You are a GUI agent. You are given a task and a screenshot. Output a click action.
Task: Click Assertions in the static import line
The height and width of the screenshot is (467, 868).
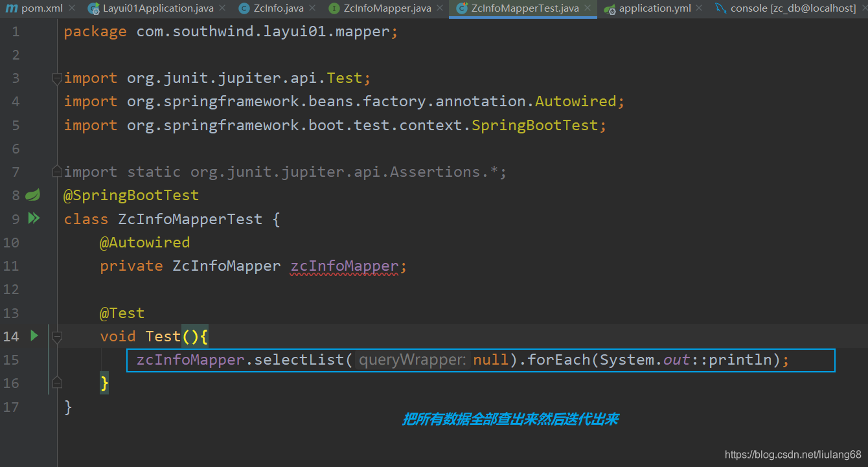435,172
